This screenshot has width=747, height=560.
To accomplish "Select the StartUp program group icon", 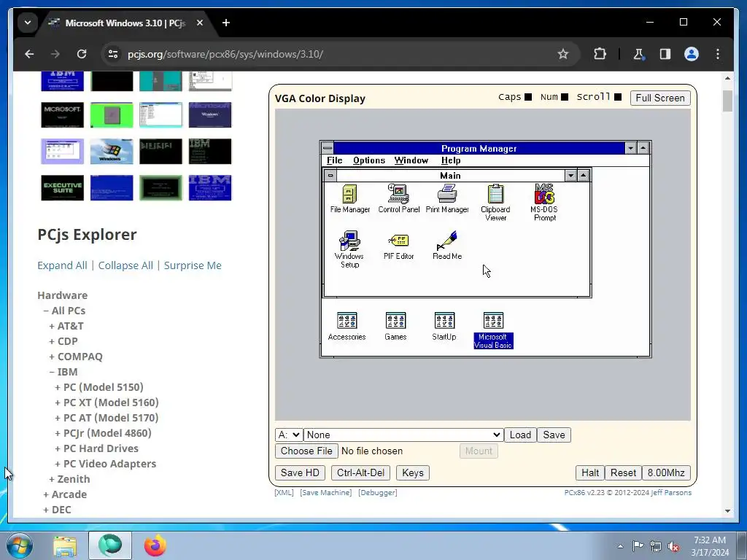I will pos(444,326).
